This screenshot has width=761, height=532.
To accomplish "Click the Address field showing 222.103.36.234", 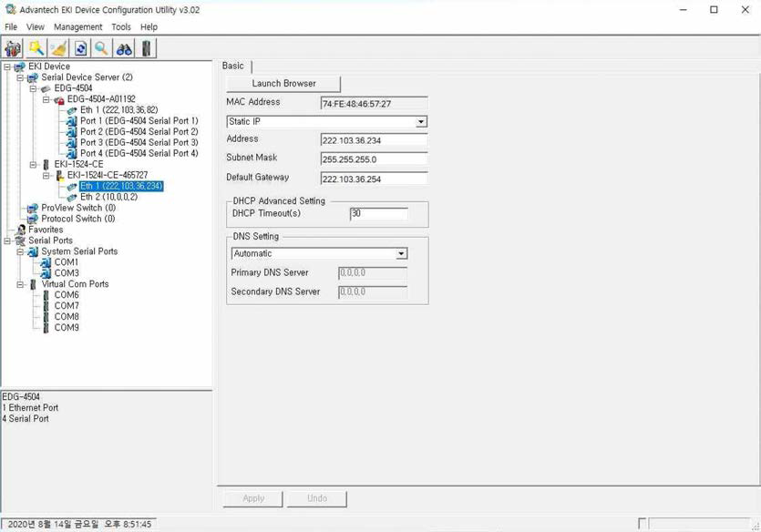I will pyautogui.click(x=375, y=140).
